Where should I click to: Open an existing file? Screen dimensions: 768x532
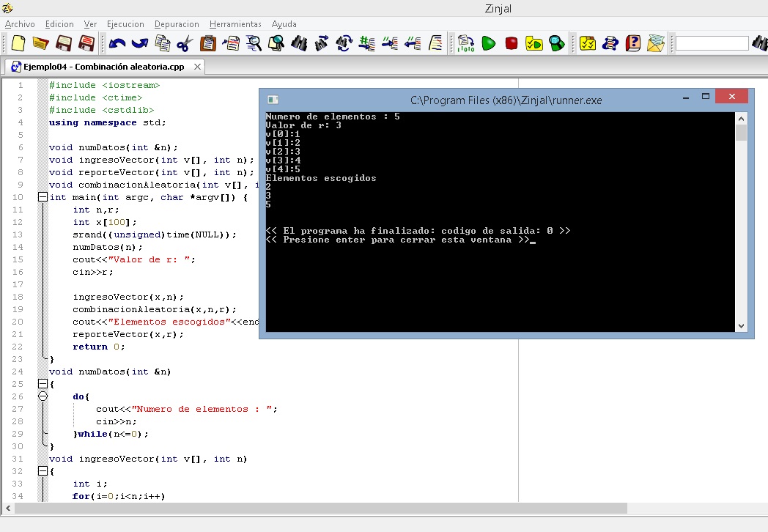[x=40, y=45]
